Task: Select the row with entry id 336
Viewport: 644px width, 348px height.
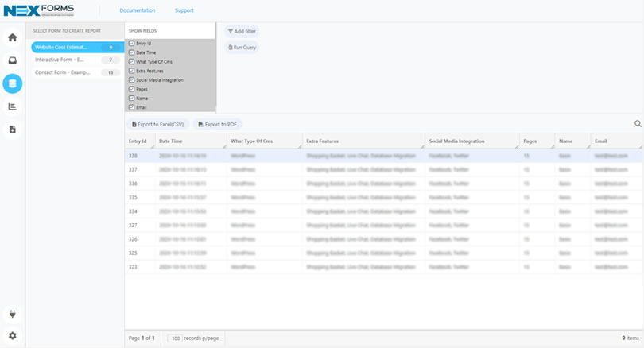Action: (383, 184)
